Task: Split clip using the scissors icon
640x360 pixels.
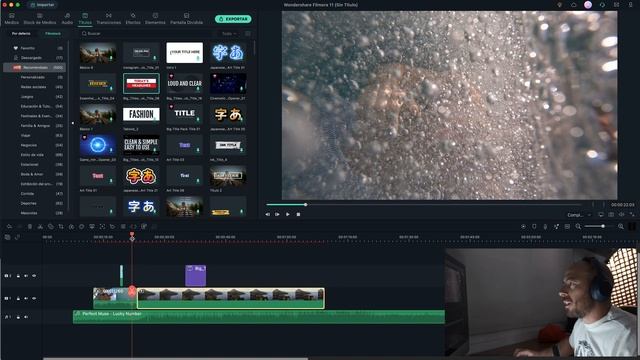Action: [40, 227]
